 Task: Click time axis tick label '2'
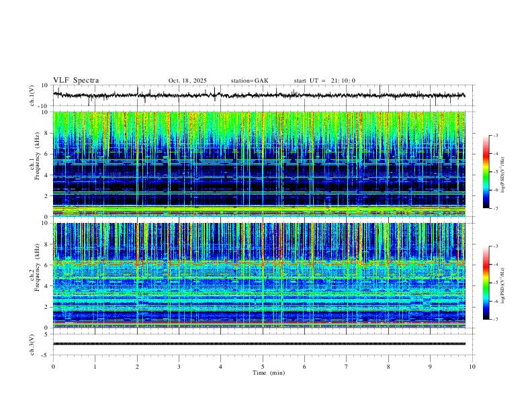click(x=137, y=367)
